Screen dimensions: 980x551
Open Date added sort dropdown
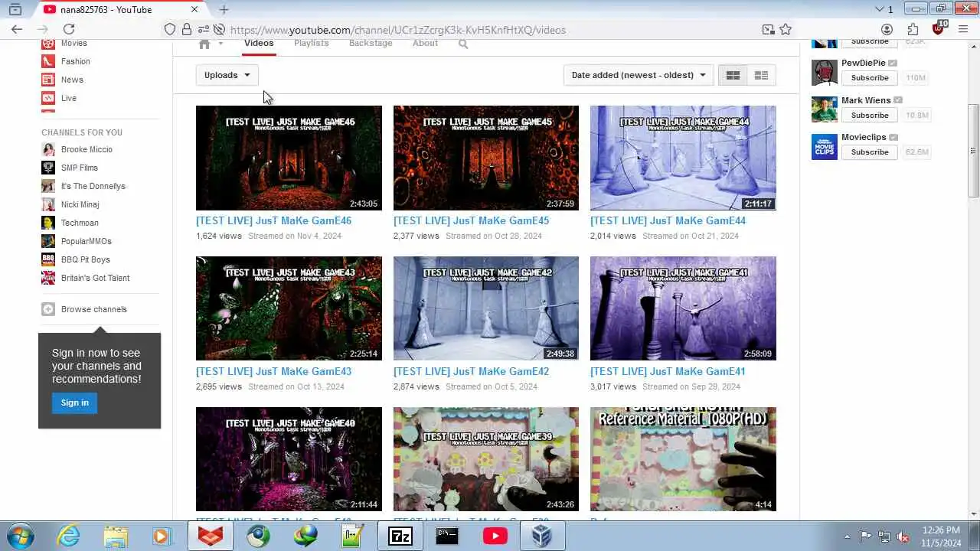pos(638,75)
